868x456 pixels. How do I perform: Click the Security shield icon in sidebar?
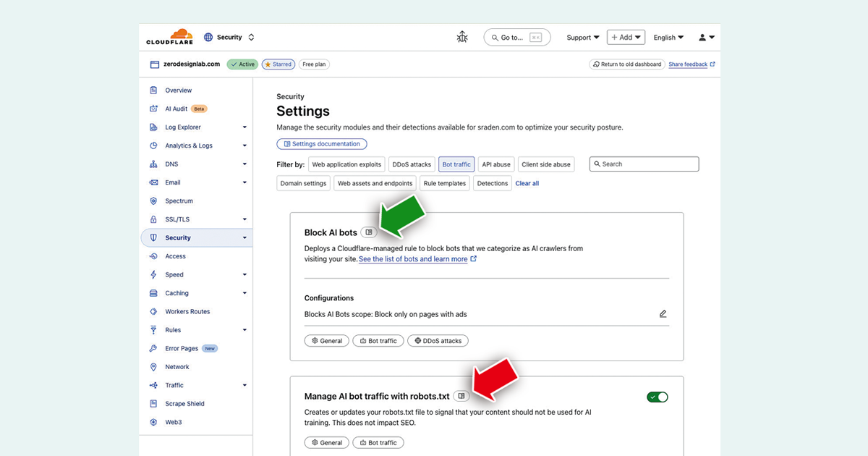(x=153, y=237)
